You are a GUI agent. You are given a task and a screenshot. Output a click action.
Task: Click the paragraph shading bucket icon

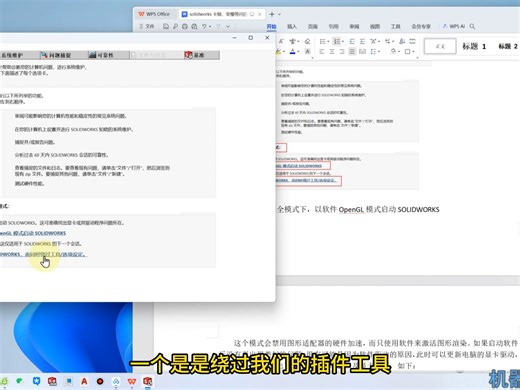394,51
